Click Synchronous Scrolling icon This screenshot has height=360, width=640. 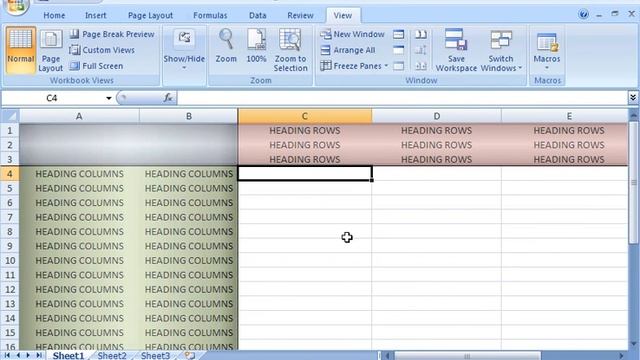tap(421, 50)
